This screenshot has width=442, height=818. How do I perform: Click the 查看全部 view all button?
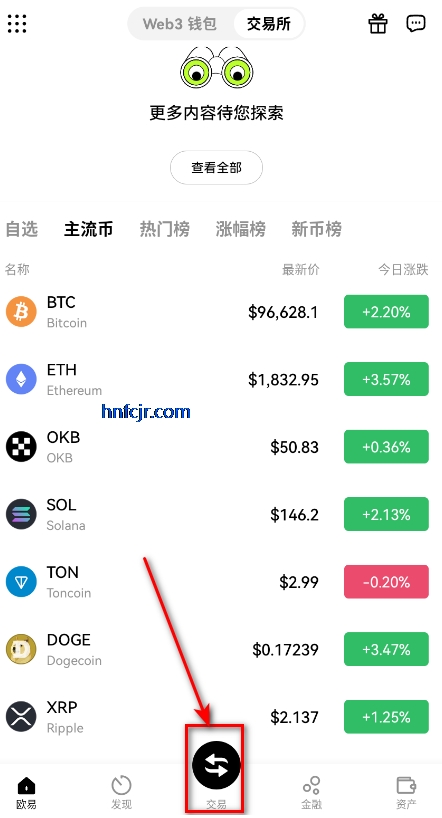[x=216, y=167]
